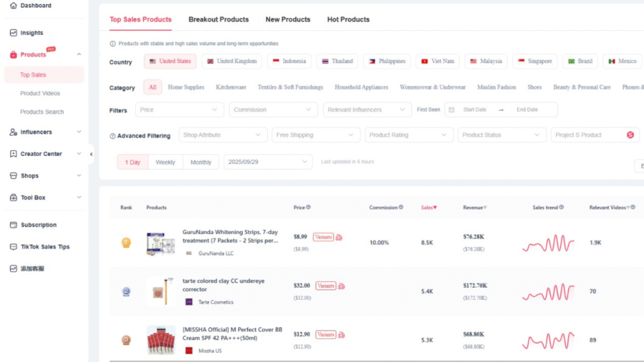Viewport: 644px width, 362px height.
Task: Open the TikTok Sales Tips icon
Action: (14, 246)
